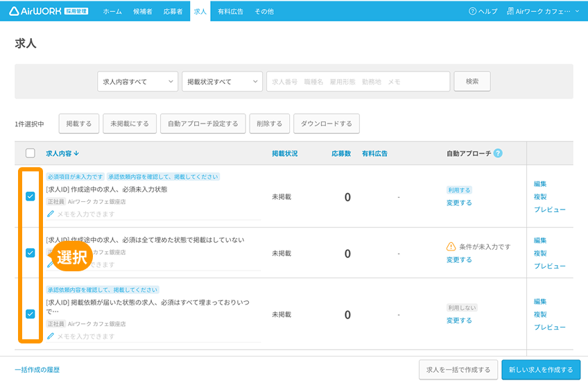Go to the ホーム tab
Viewport: 588px width, 383px height.
112,11
